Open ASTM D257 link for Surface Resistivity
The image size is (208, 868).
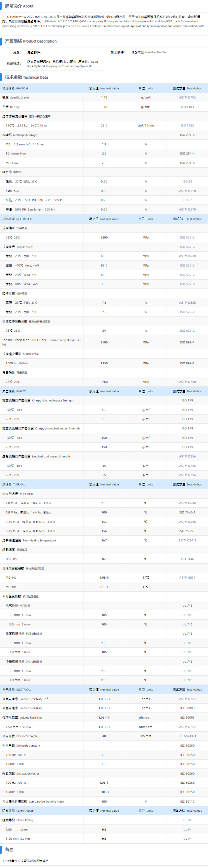(187, 699)
